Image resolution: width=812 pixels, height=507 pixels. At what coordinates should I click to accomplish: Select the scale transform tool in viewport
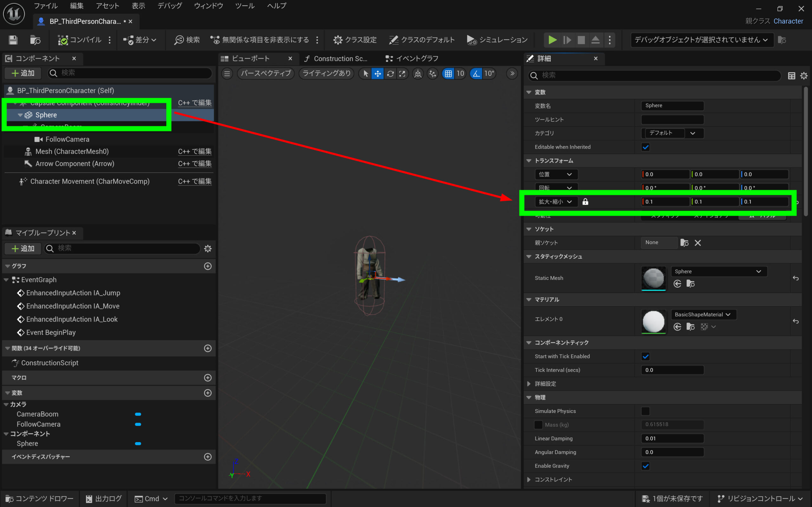click(402, 74)
